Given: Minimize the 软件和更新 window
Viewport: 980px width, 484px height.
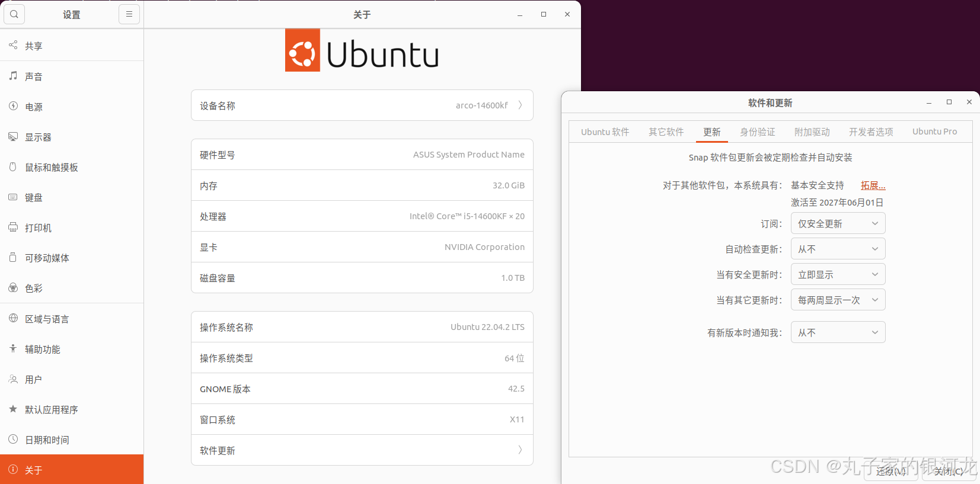Looking at the screenshot, I should [x=929, y=102].
